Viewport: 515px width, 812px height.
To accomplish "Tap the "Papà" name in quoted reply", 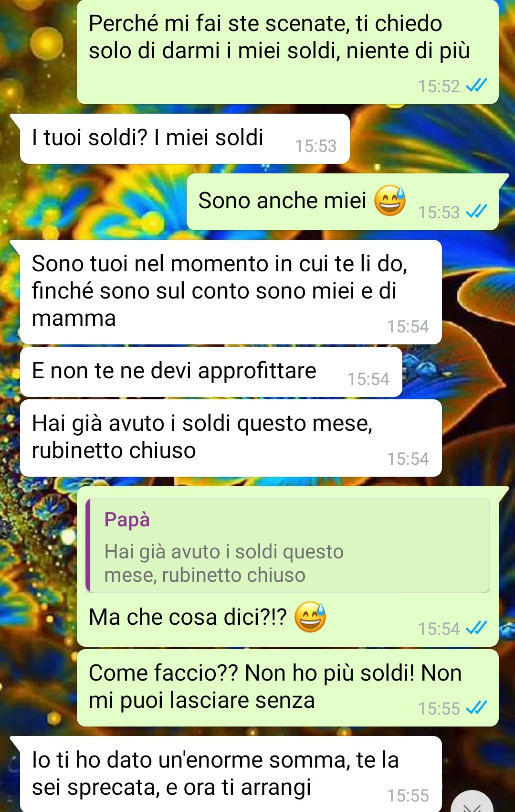I will (x=127, y=520).
